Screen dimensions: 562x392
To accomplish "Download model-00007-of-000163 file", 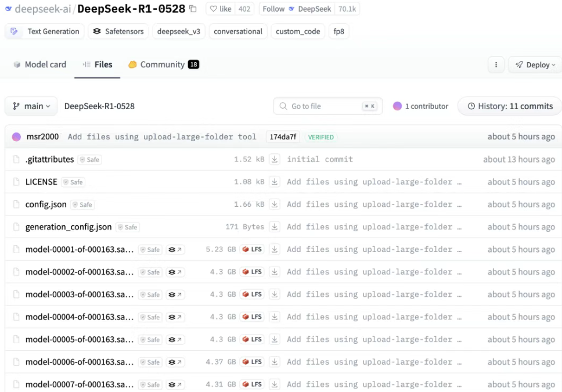I will (x=275, y=384).
